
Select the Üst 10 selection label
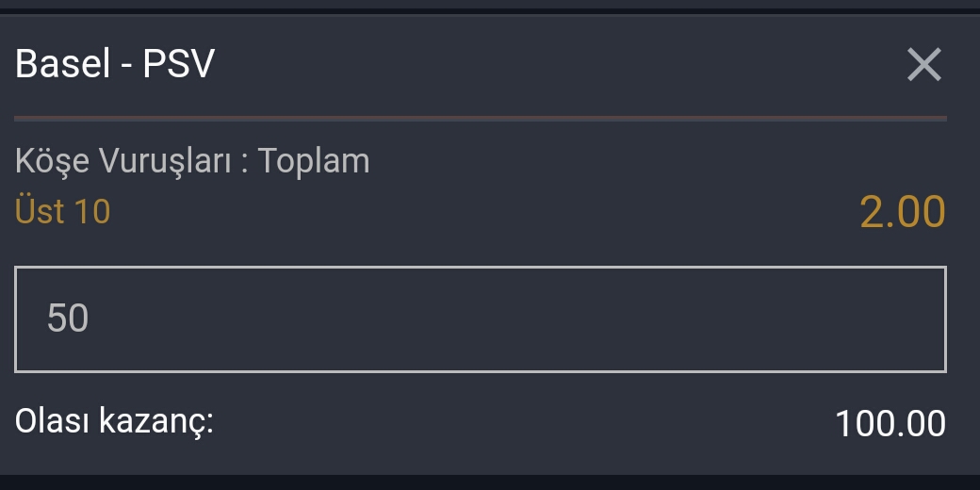(x=63, y=211)
